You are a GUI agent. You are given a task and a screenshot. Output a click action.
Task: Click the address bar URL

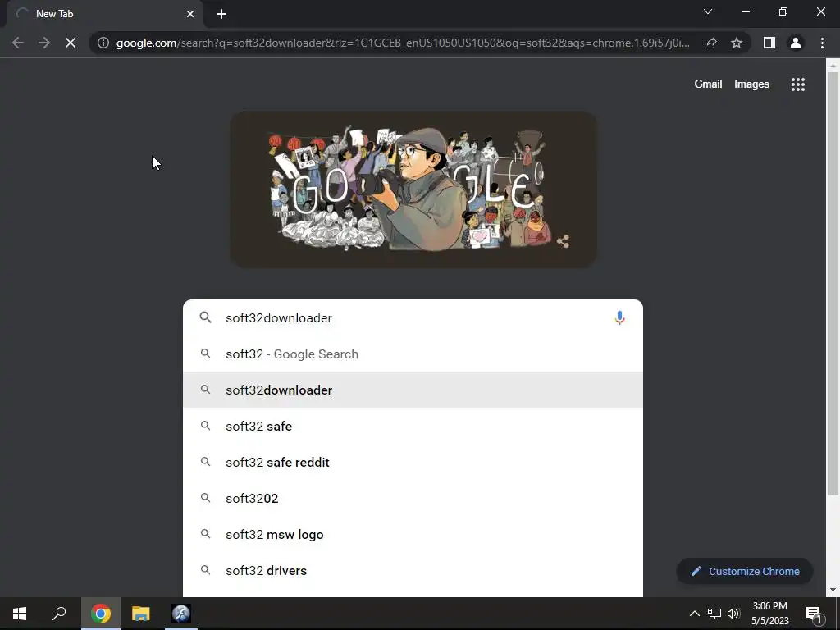coord(403,43)
